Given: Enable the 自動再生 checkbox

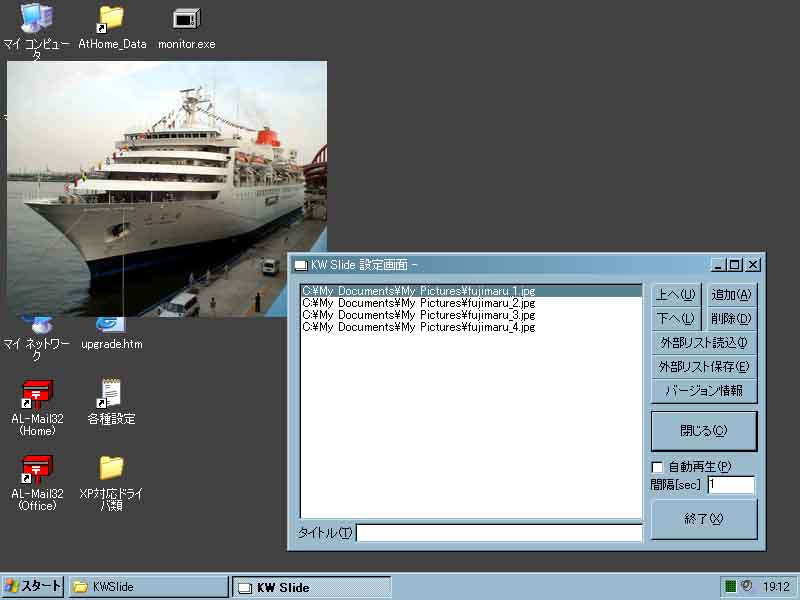Looking at the screenshot, I should coord(658,467).
